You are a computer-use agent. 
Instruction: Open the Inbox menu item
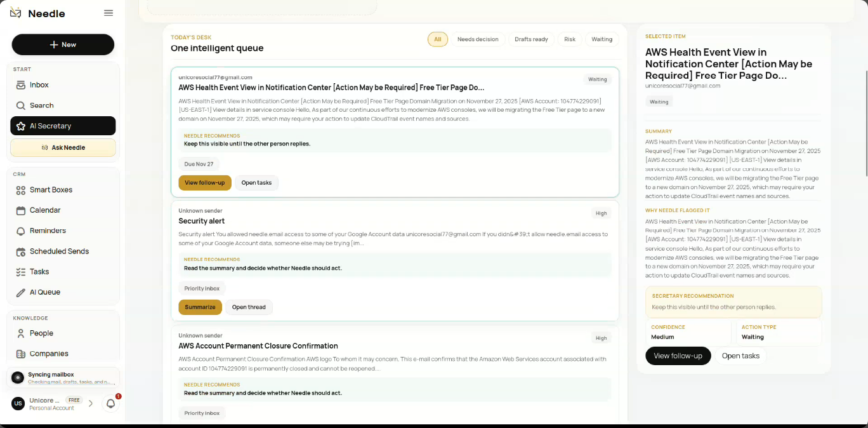(63, 85)
